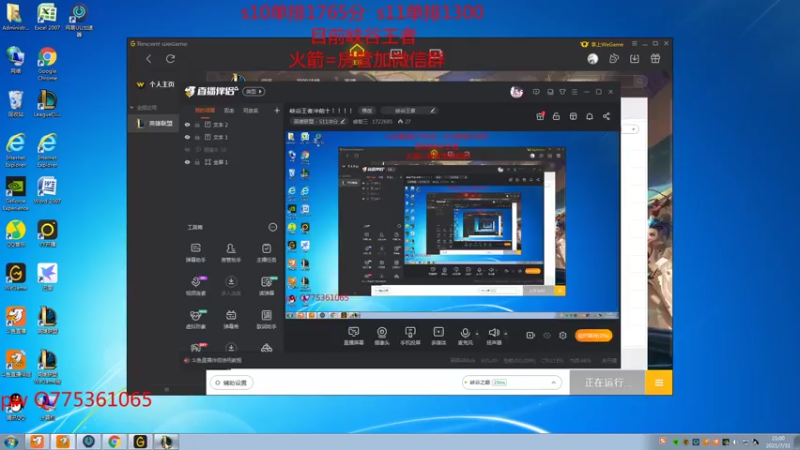Open the speaker device dropdown arrow
The height and width of the screenshot is (450, 800).
pos(506,334)
